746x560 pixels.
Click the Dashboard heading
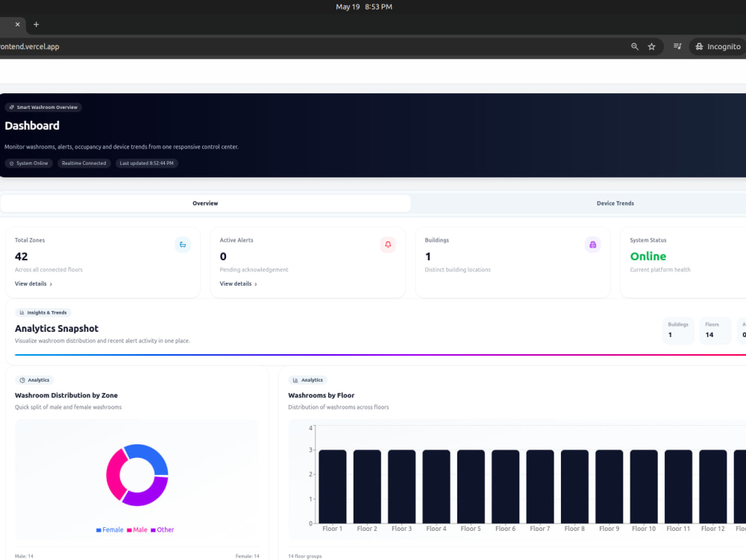click(32, 125)
